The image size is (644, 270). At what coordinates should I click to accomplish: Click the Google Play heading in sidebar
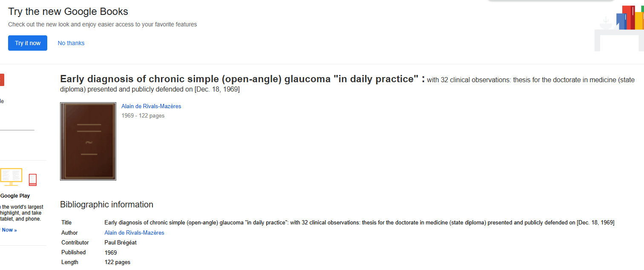[x=15, y=196]
